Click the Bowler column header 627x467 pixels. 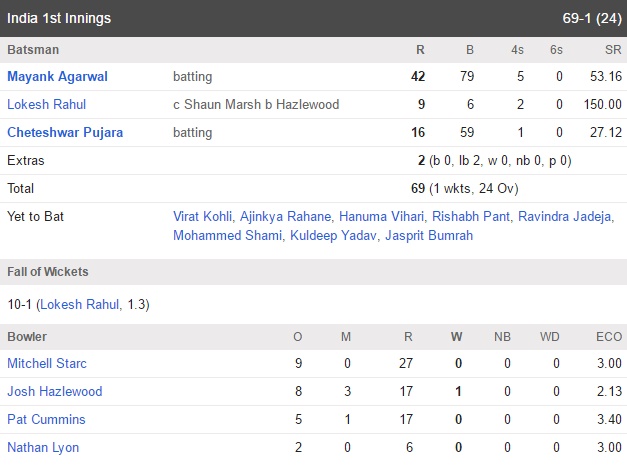27,337
